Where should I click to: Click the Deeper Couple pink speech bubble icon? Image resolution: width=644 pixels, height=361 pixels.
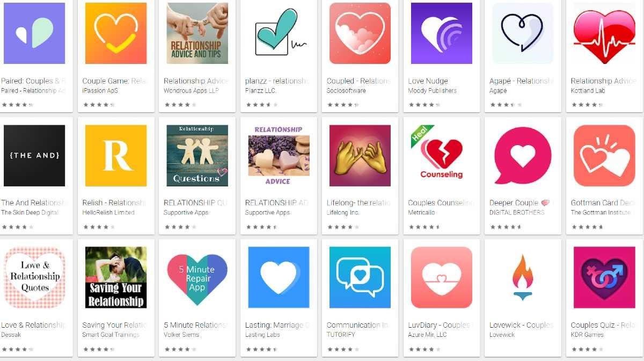tap(523, 156)
